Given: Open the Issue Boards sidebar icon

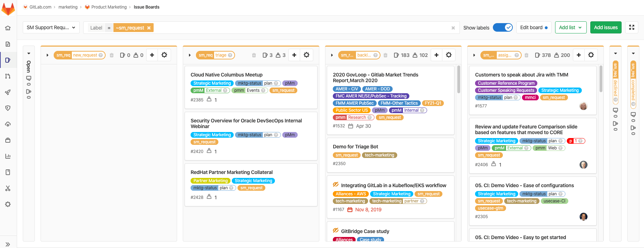Looking at the screenshot, I should click(8, 60).
